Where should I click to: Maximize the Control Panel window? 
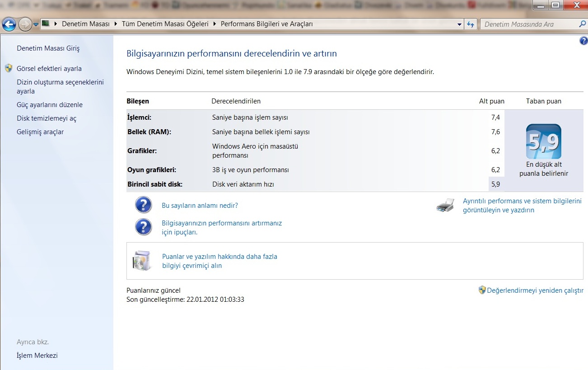[x=555, y=5]
